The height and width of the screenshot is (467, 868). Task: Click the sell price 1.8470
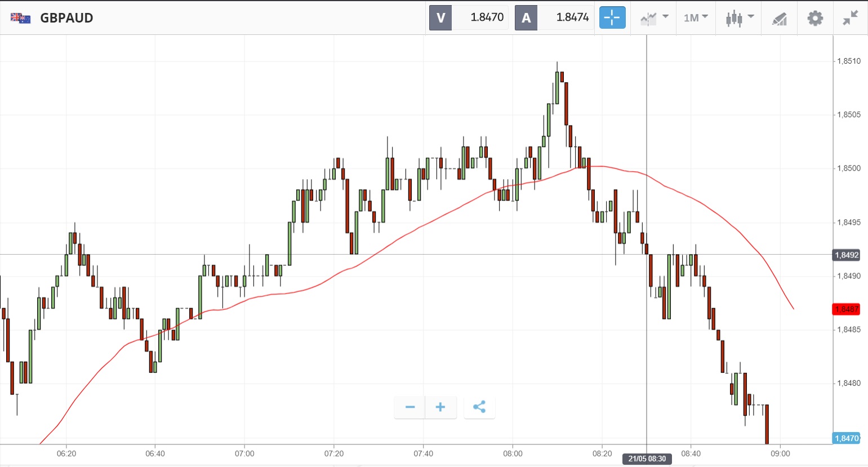[x=487, y=17]
